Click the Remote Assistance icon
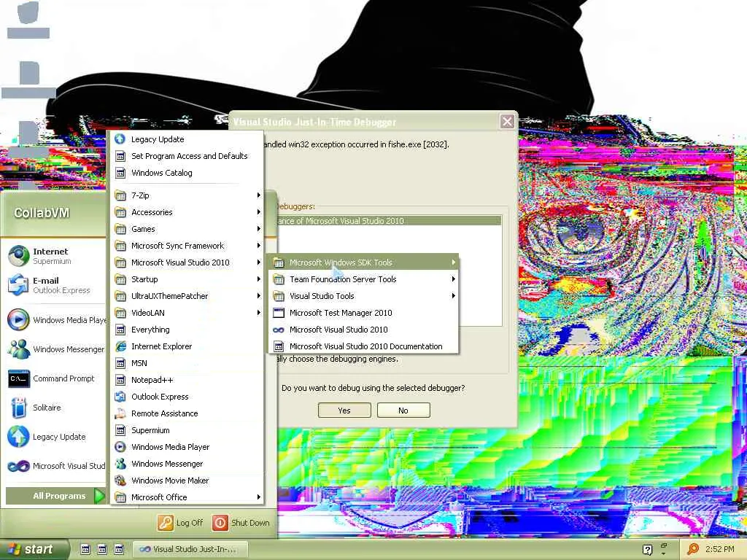The image size is (747, 560). [120, 413]
